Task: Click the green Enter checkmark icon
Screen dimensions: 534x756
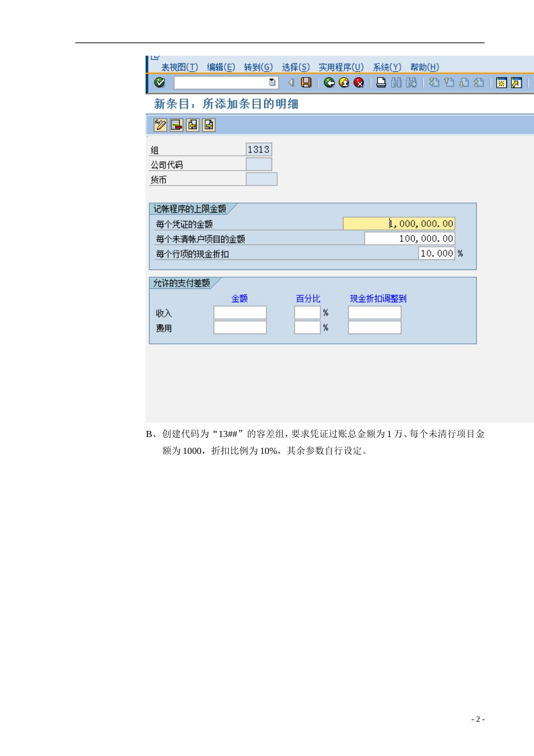Action: click(160, 83)
